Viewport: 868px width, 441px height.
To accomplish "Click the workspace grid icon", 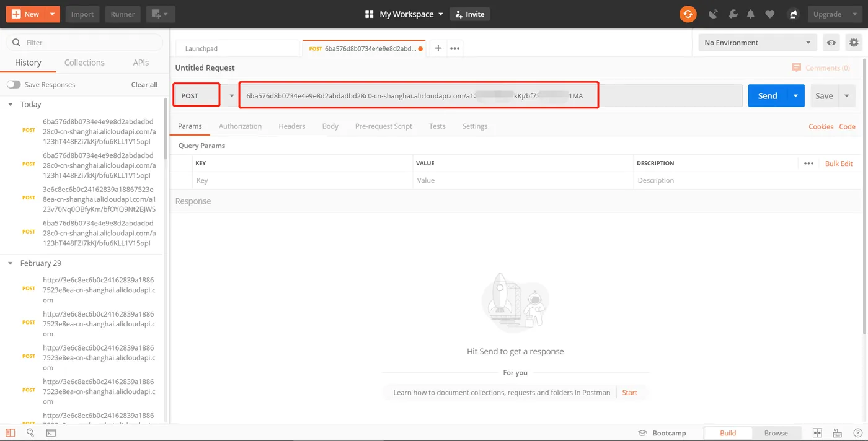I will [370, 14].
